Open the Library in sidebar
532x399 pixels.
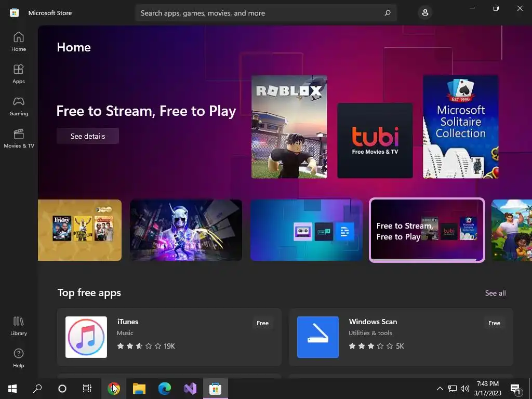click(x=19, y=326)
